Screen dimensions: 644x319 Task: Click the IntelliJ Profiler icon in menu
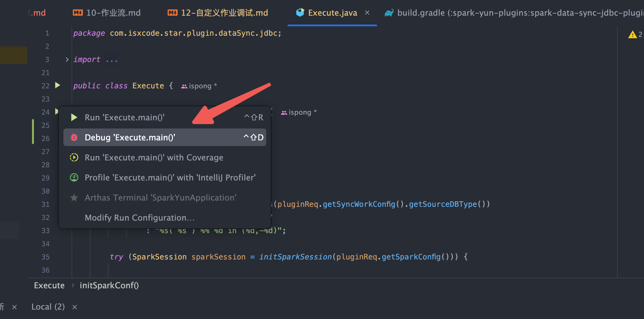click(74, 178)
